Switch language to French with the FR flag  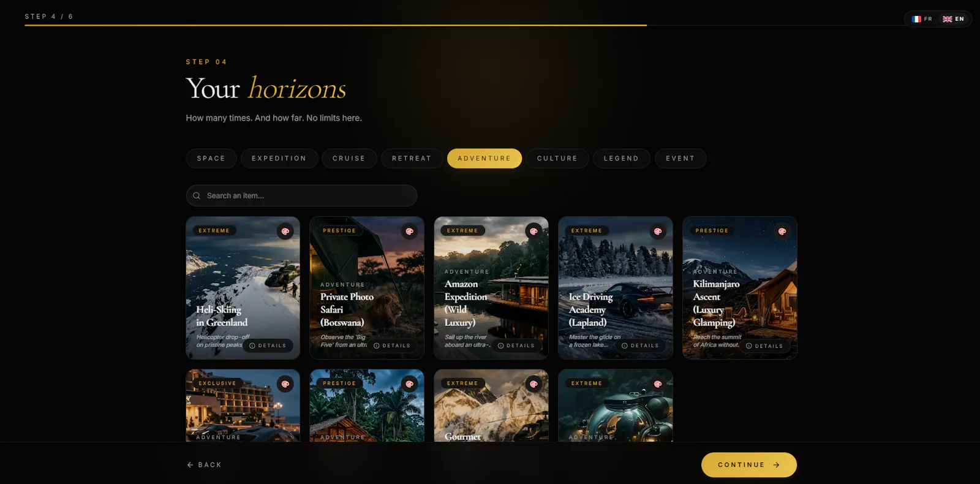click(922, 19)
